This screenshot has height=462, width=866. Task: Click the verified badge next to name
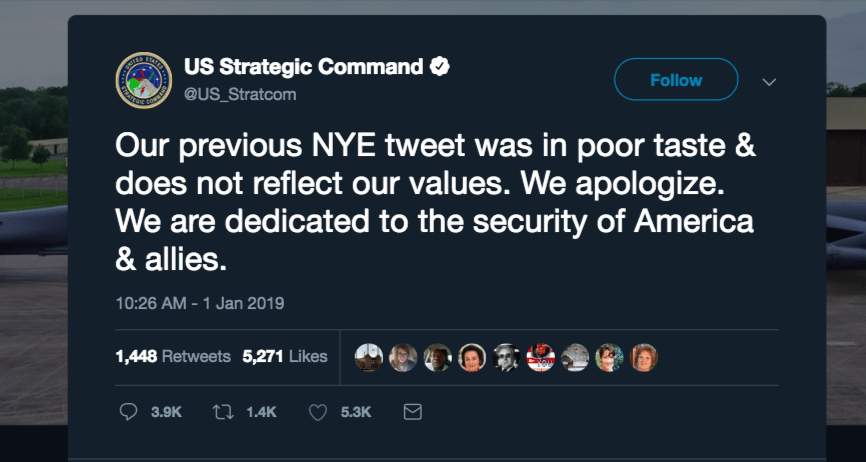(439, 68)
